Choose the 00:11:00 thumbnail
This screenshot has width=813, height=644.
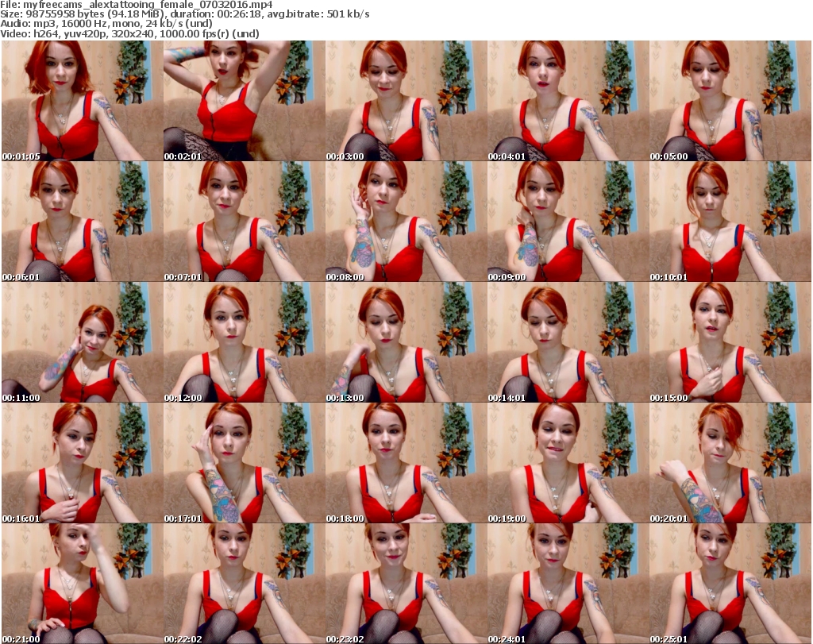82,342
